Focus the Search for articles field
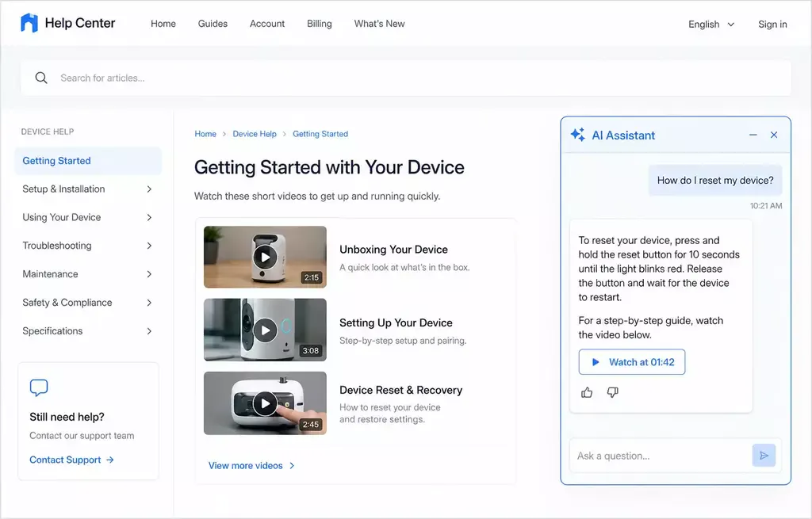 406,78
